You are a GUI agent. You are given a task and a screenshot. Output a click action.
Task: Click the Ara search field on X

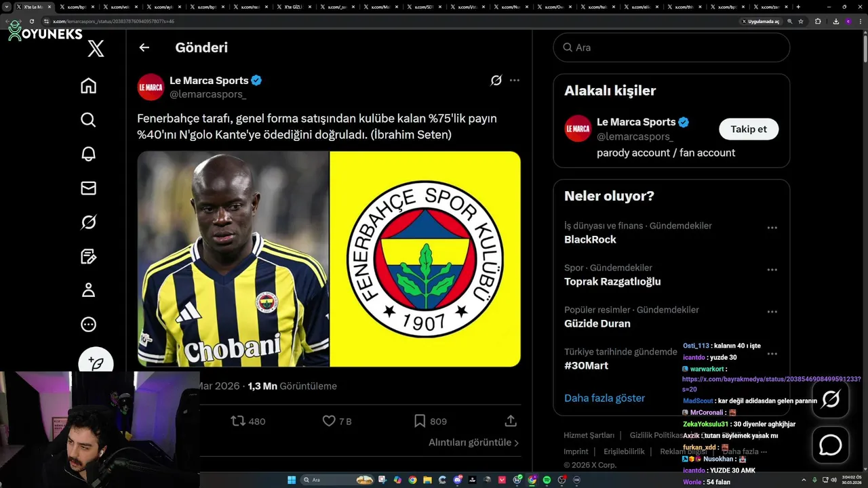pyautogui.click(x=671, y=47)
